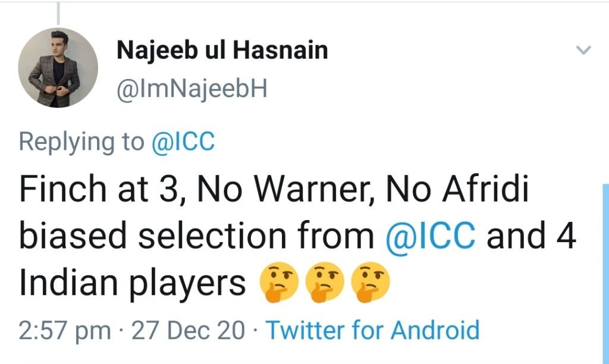
Task: Expand the tweet options chevron
Action: [x=584, y=51]
